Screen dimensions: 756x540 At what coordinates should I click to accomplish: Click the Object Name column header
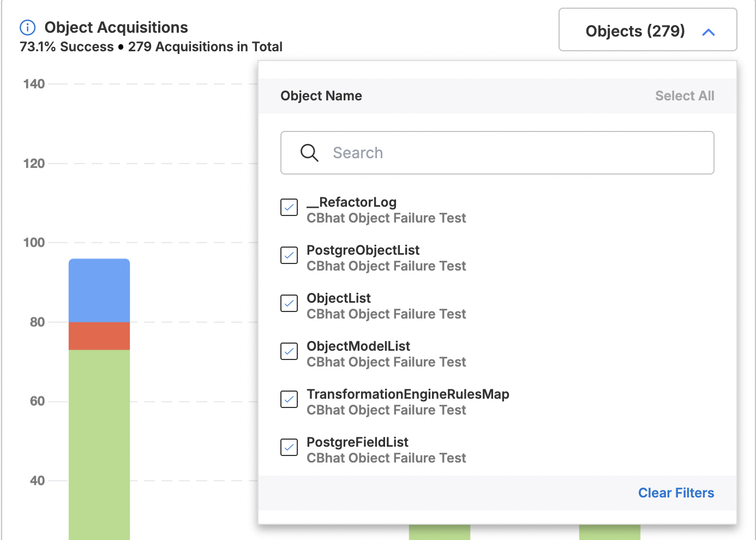321,96
